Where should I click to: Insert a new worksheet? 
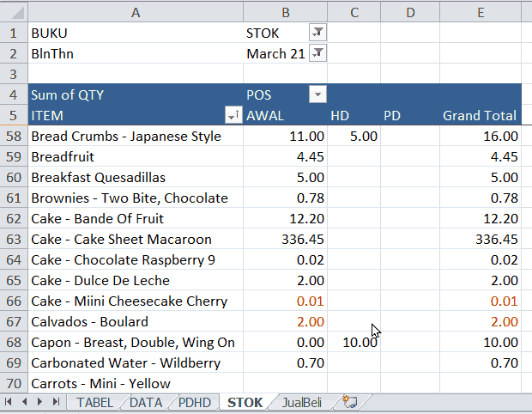pyautogui.click(x=350, y=402)
